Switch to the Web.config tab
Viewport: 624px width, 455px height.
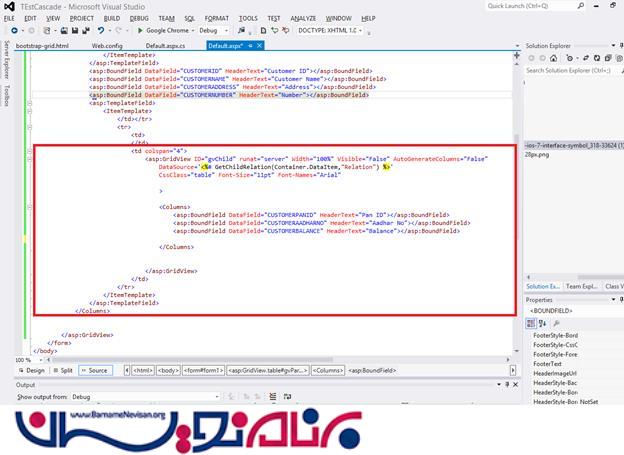tap(107, 46)
